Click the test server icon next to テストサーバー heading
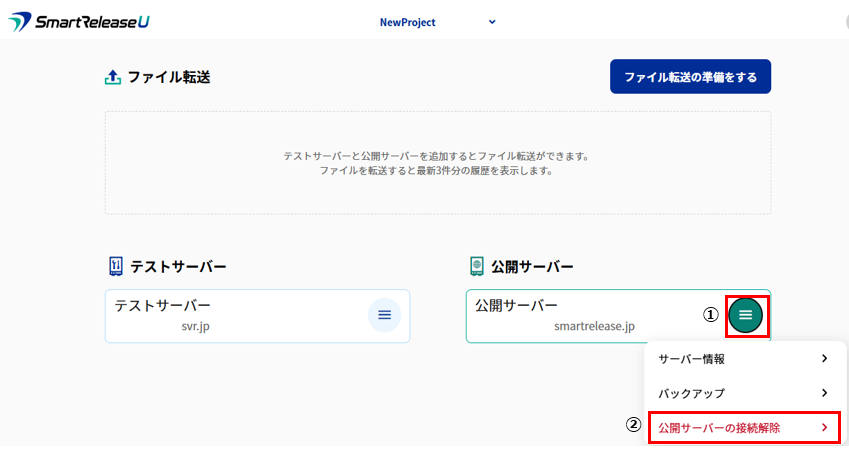 click(115, 266)
